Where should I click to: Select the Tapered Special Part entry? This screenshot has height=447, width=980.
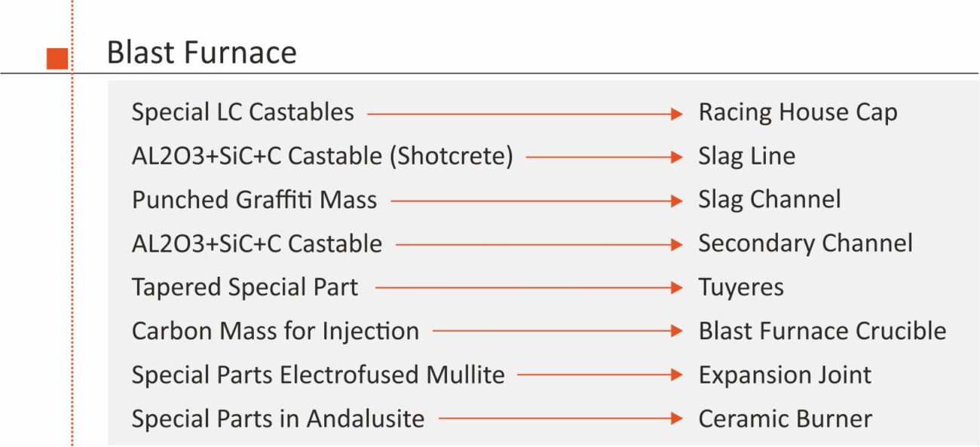tap(245, 287)
